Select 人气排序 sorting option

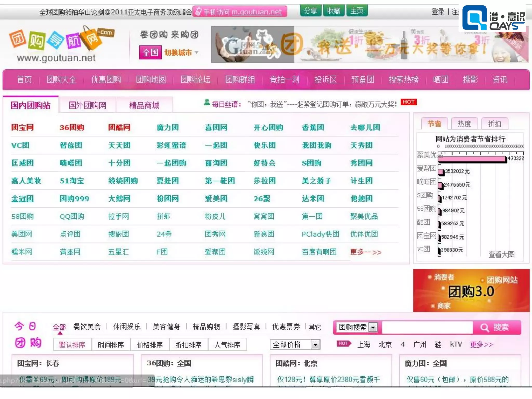227,345
